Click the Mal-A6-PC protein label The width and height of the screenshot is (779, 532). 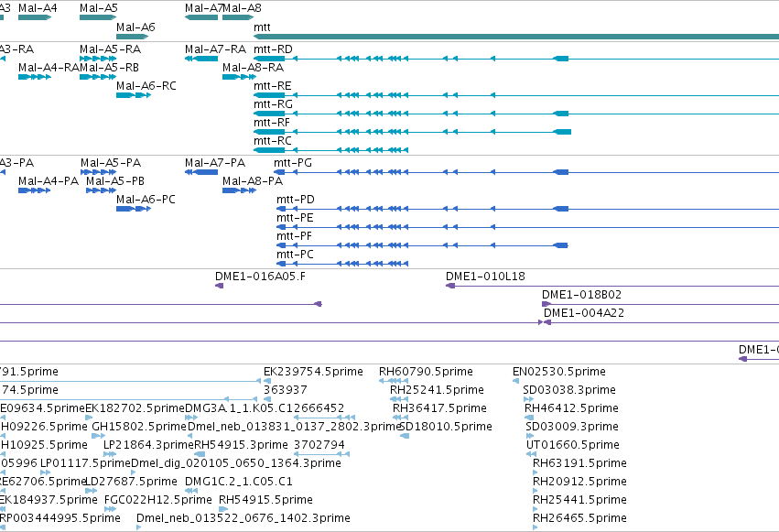146,200
